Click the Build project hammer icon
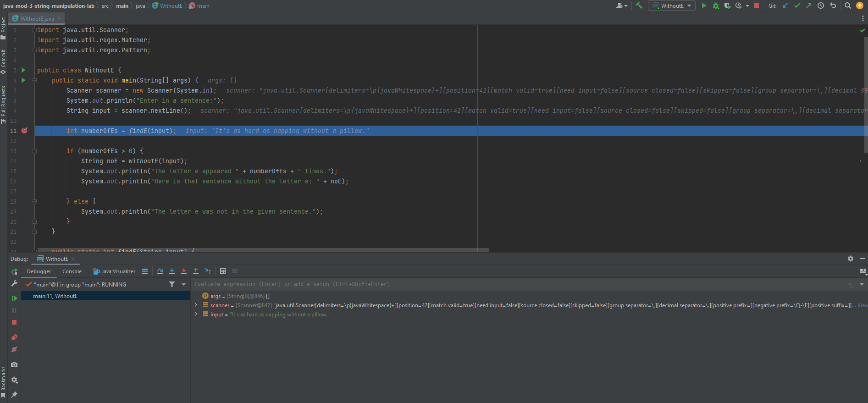Screen dimensions: 868x403 click(639, 6)
